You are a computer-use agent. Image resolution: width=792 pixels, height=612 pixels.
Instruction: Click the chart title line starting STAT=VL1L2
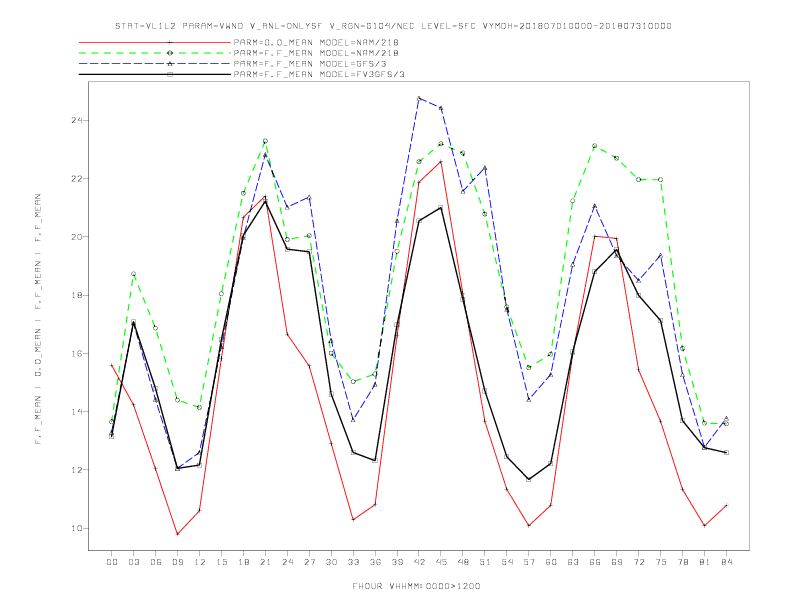coord(393,26)
